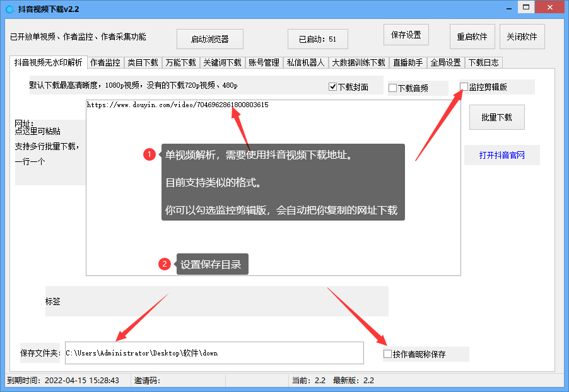The width and height of the screenshot is (569, 392).
Task: Switch to the 作者监控 tab
Action: click(x=105, y=63)
